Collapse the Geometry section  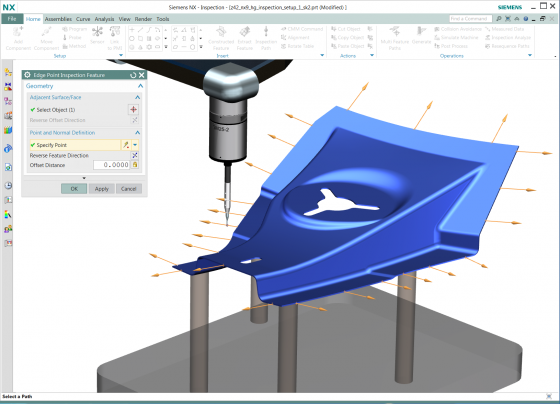coord(140,86)
